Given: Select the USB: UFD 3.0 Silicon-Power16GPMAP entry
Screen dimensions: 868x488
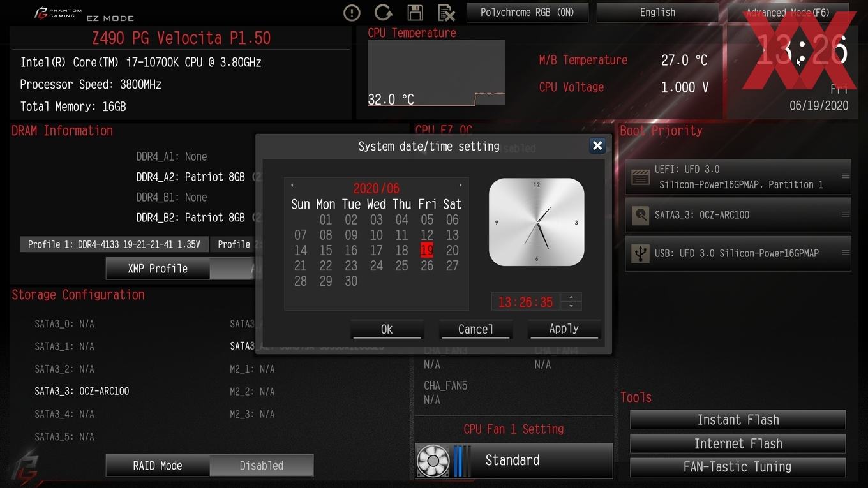Looking at the screenshot, I should point(738,253).
